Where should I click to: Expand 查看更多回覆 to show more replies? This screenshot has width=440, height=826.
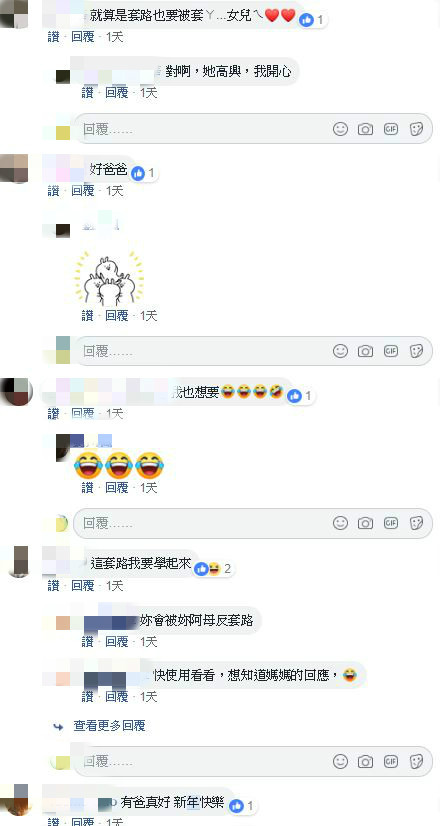tap(109, 726)
